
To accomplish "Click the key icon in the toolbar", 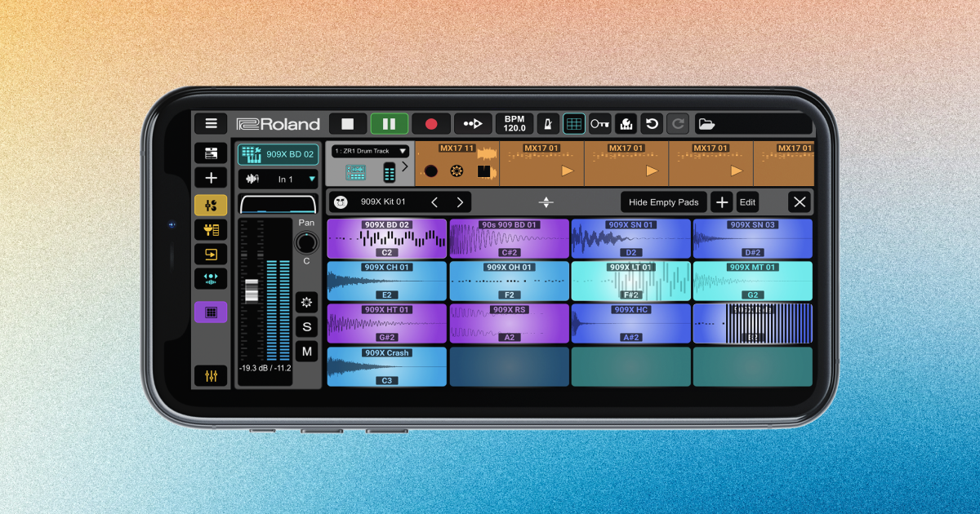I will 599,124.
